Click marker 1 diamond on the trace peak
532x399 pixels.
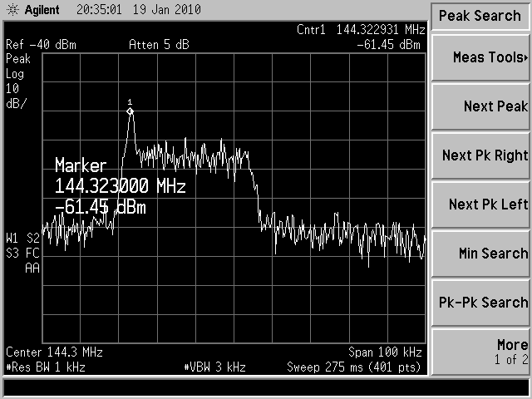[130, 111]
